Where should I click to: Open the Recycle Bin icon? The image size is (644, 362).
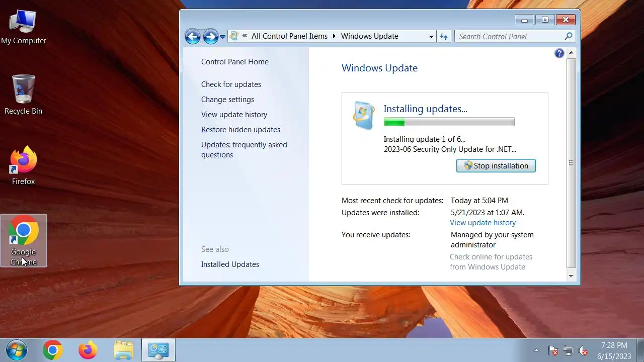point(23,95)
